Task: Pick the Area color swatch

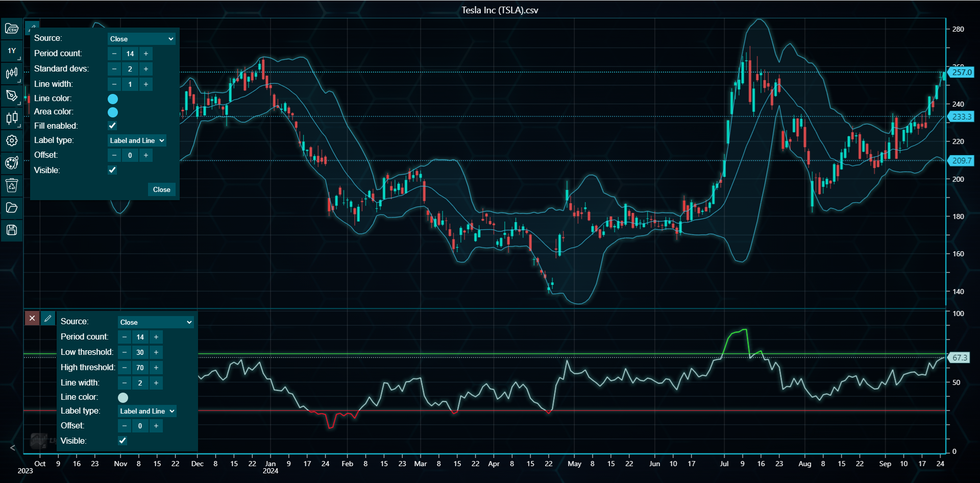Action: [113, 112]
